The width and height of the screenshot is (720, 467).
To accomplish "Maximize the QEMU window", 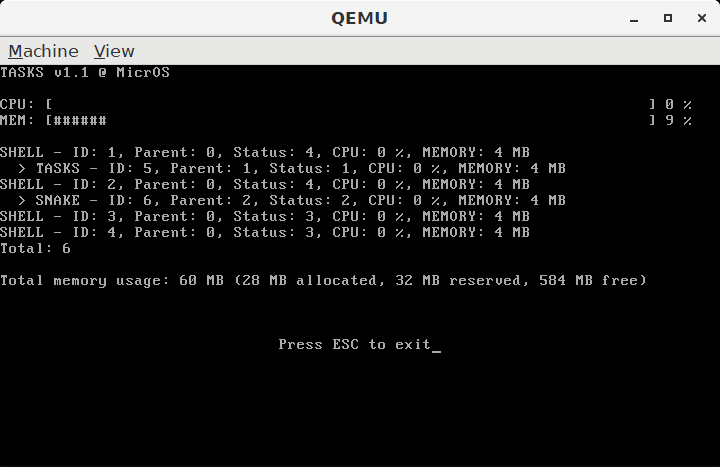I will click(x=668, y=18).
